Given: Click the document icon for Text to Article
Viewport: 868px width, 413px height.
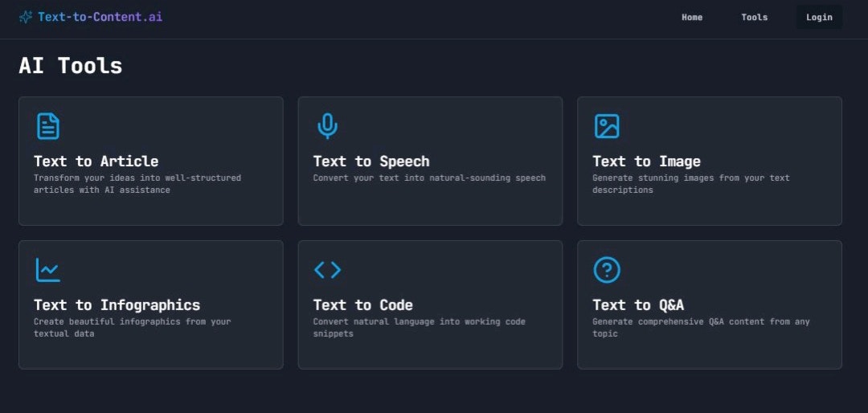Looking at the screenshot, I should (x=48, y=126).
